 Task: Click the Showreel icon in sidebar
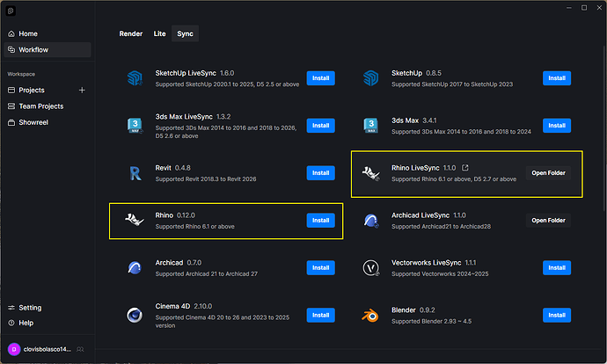11,122
